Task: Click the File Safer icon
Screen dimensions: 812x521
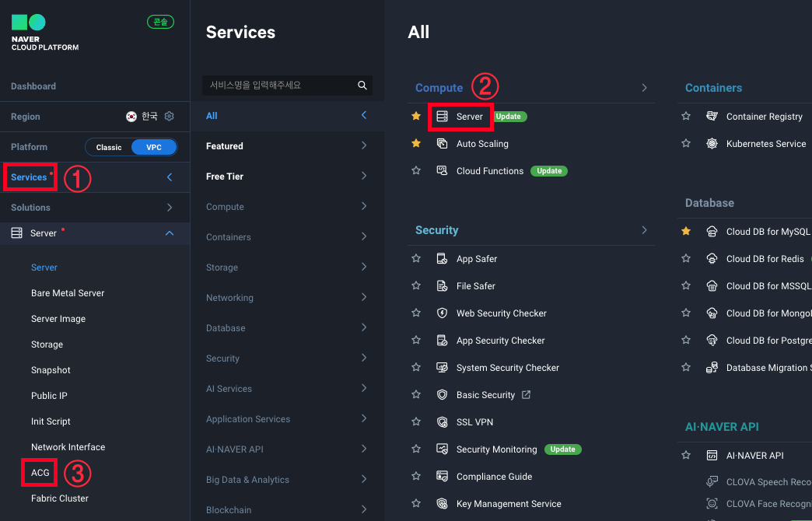Action: coord(442,286)
